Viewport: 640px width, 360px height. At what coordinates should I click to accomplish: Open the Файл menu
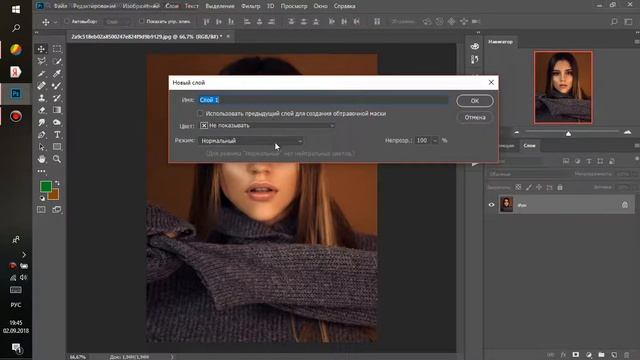pyautogui.click(x=60, y=6)
